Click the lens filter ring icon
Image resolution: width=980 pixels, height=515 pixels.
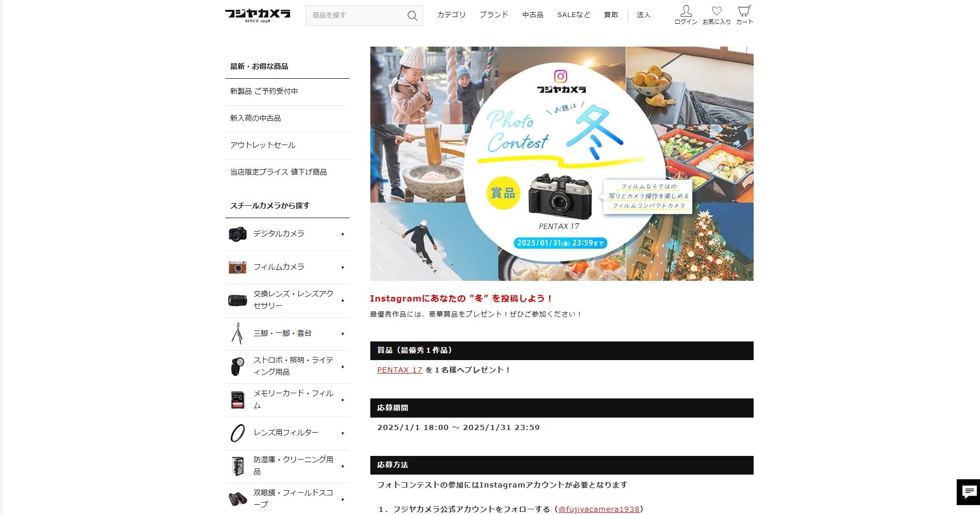(x=237, y=433)
